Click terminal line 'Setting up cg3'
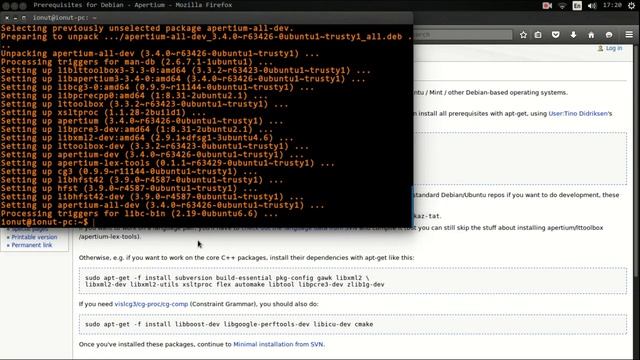 coord(129,171)
